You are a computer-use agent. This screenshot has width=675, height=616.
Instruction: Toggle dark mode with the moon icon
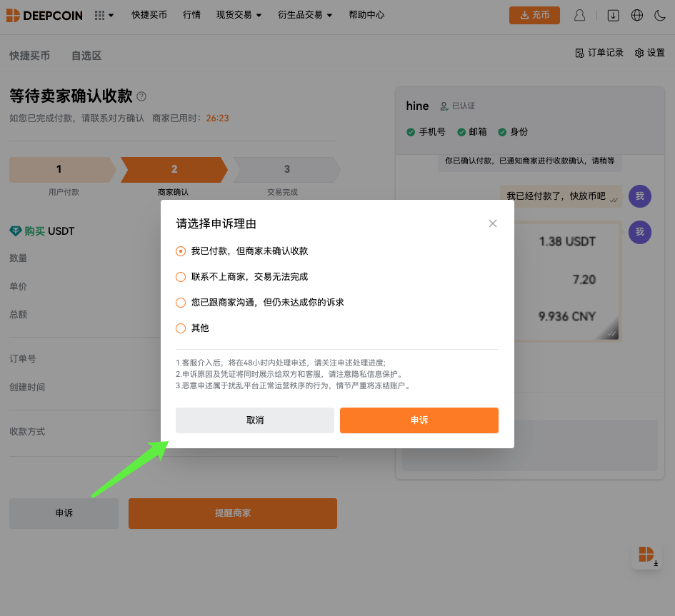tap(660, 15)
